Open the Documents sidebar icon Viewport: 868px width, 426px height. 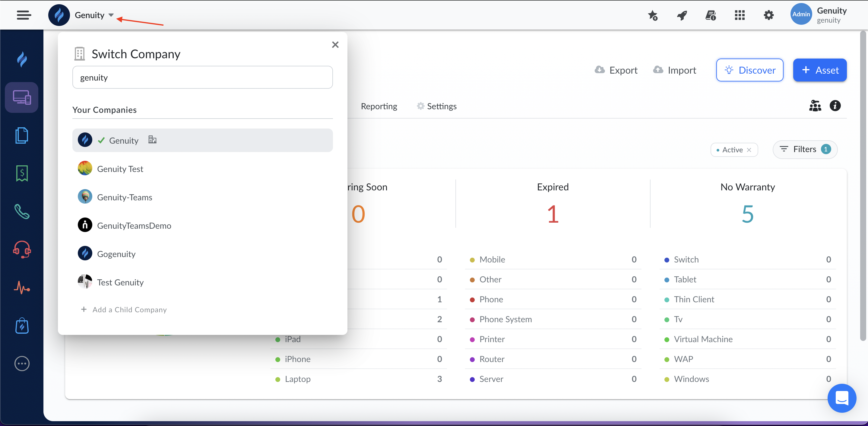point(22,135)
